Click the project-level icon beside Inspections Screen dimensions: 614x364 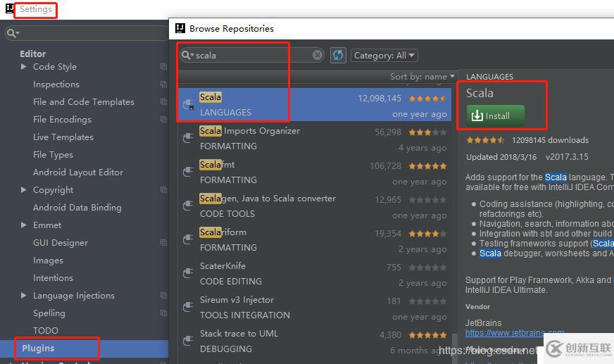pyautogui.click(x=163, y=84)
